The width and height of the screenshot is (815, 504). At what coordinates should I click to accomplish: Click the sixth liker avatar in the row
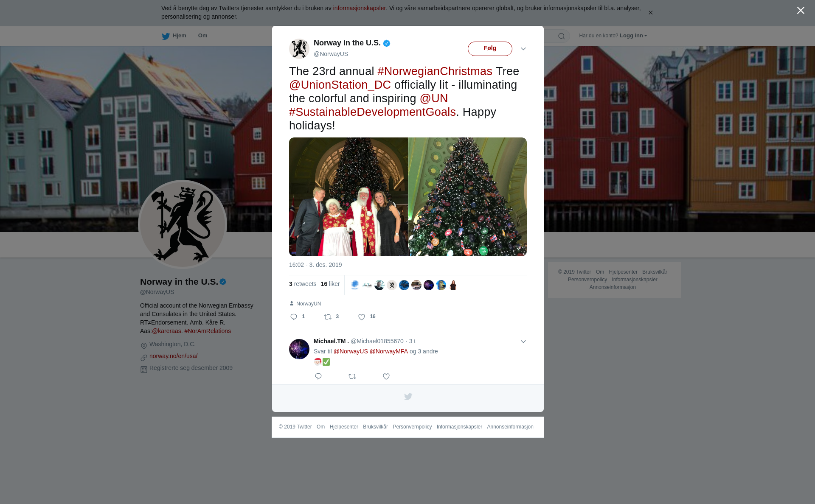416,285
